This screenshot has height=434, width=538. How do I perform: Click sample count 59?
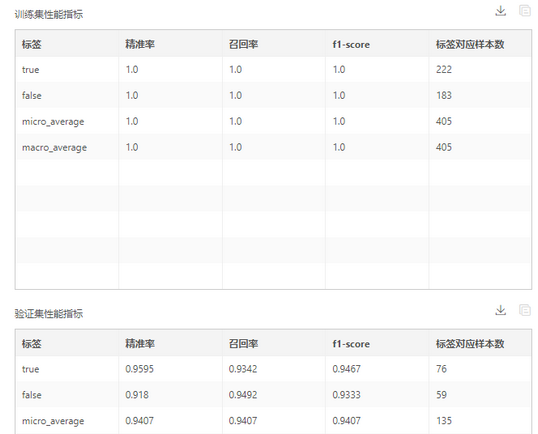tap(442, 395)
